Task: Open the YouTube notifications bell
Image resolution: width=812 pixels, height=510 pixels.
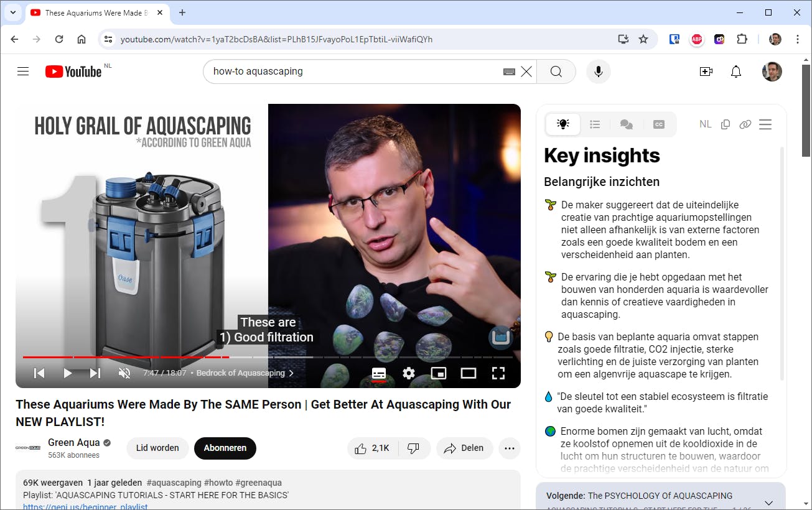Action: click(736, 72)
